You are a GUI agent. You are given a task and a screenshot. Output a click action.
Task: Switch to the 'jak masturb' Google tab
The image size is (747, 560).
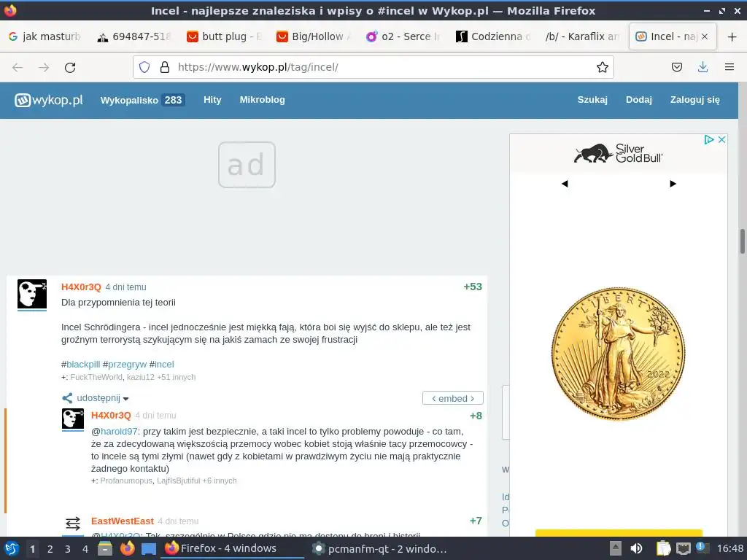pyautogui.click(x=44, y=36)
